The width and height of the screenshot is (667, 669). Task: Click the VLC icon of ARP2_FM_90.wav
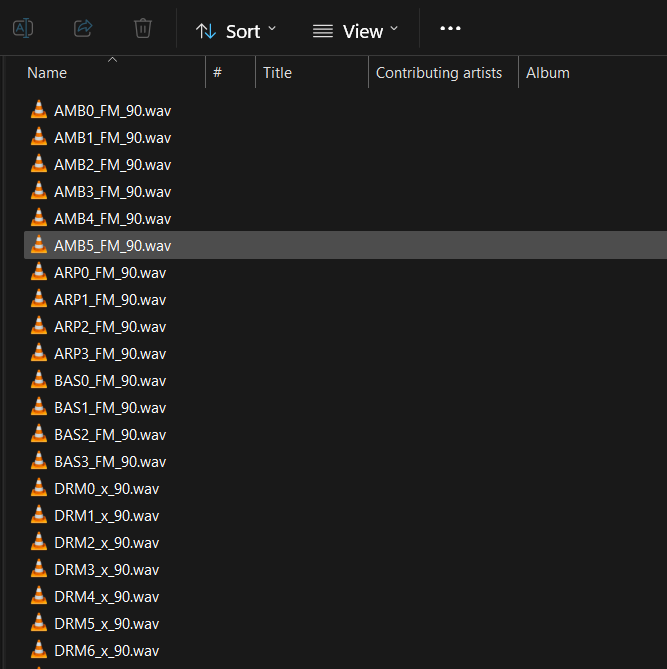pos(39,325)
